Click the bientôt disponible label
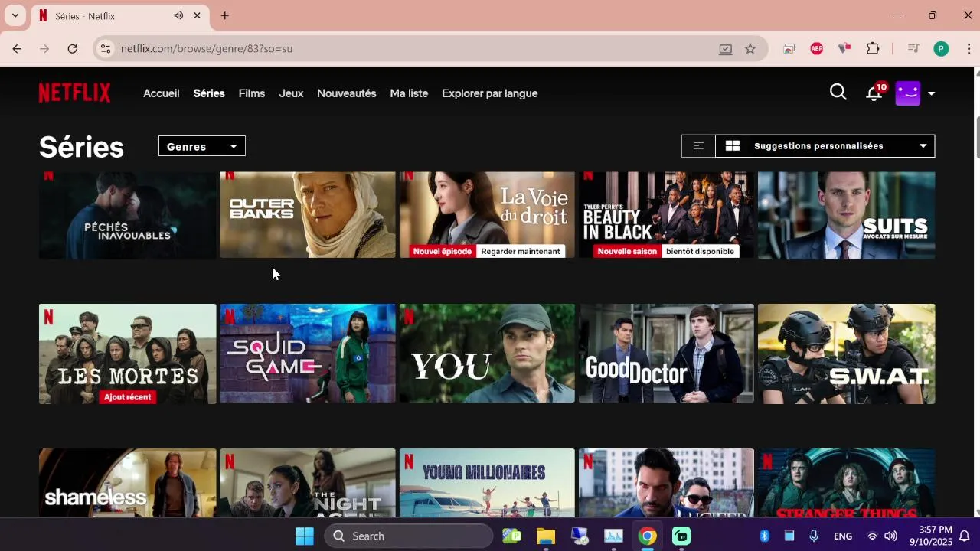Image resolution: width=980 pixels, height=551 pixels. coord(700,251)
